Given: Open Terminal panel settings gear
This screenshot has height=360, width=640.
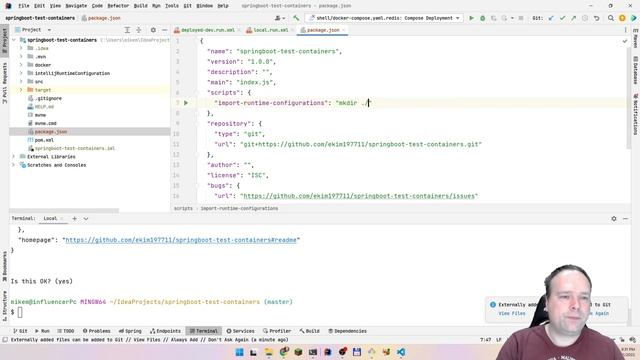Looking at the screenshot, I should pyautogui.click(x=614, y=219).
